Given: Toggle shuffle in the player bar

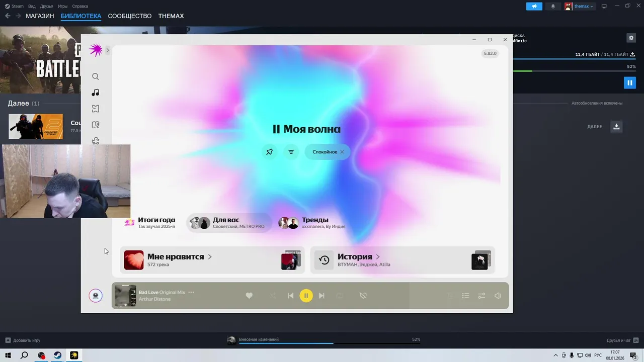Looking at the screenshot, I should click(x=273, y=296).
